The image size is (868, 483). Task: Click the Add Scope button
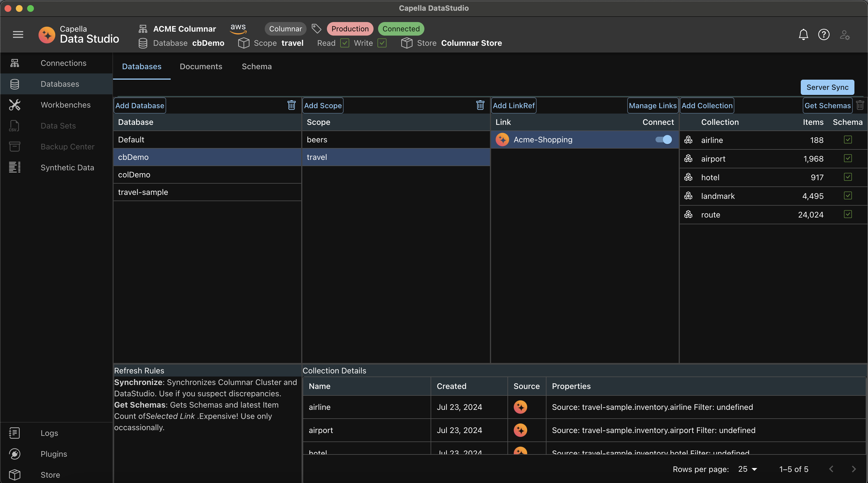point(323,105)
